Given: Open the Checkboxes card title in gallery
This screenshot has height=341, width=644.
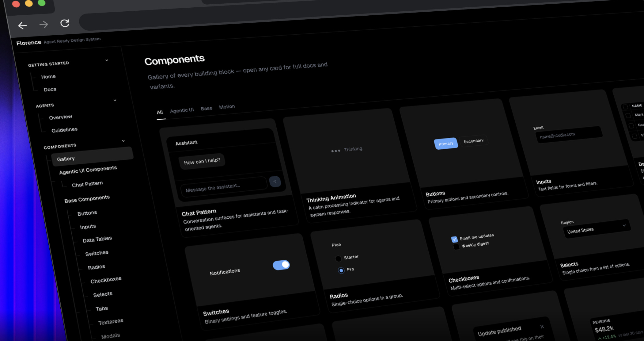Looking at the screenshot, I should (x=464, y=279).
